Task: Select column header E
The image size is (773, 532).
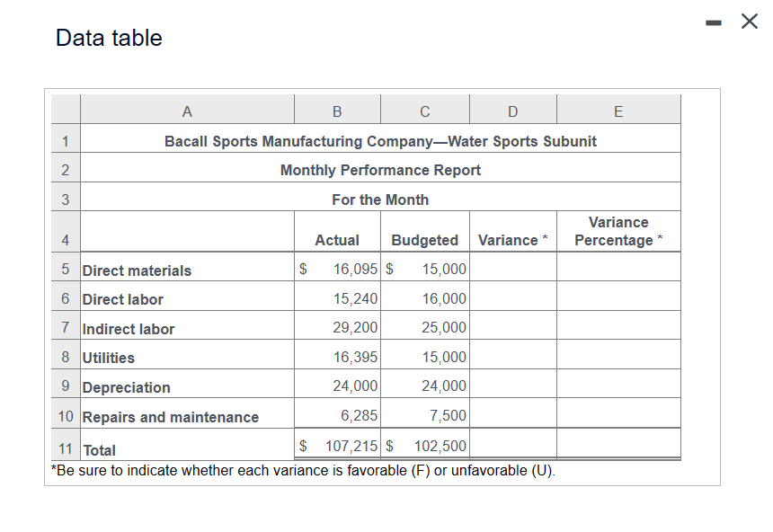Action: (x=618, y=110)
